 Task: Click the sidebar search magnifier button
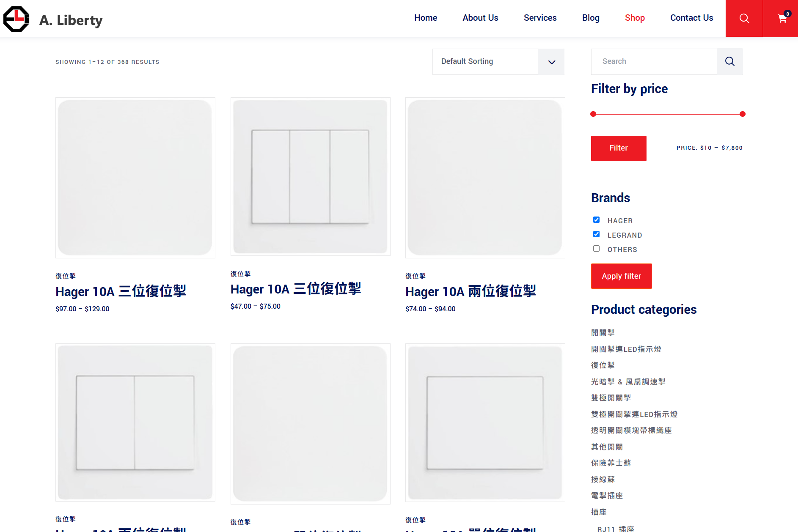pyautogui.click(x=729, y=61)
